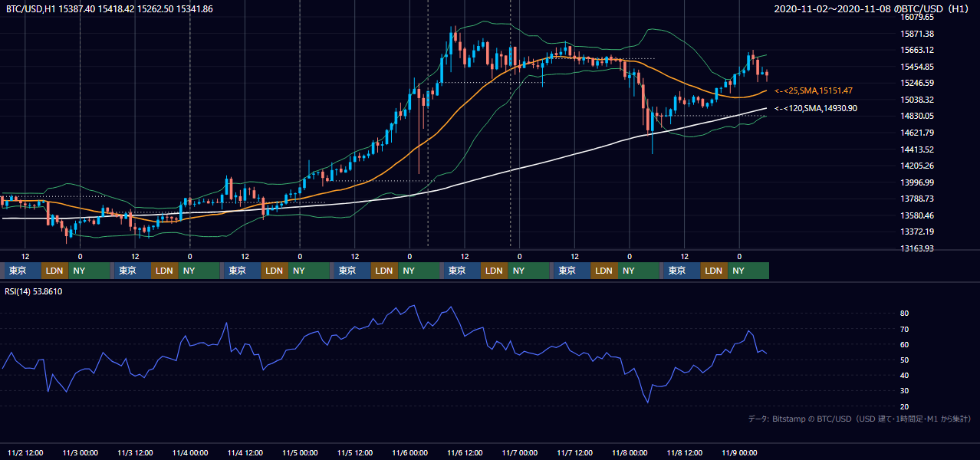Click the 11/5 00:00 time label
The image size is (980, 460).
pos(300,452)
